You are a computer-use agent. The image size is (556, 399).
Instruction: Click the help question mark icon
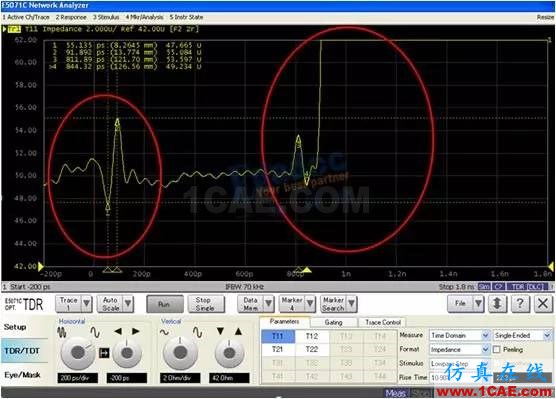pyautogui.click(x=520, y=304)
